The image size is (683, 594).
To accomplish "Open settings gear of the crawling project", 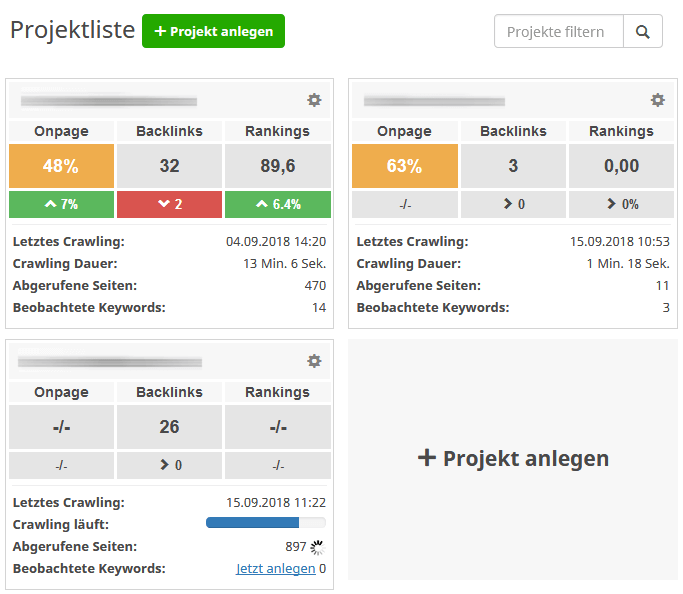I will pyautogui.click(x=314, y=361).
